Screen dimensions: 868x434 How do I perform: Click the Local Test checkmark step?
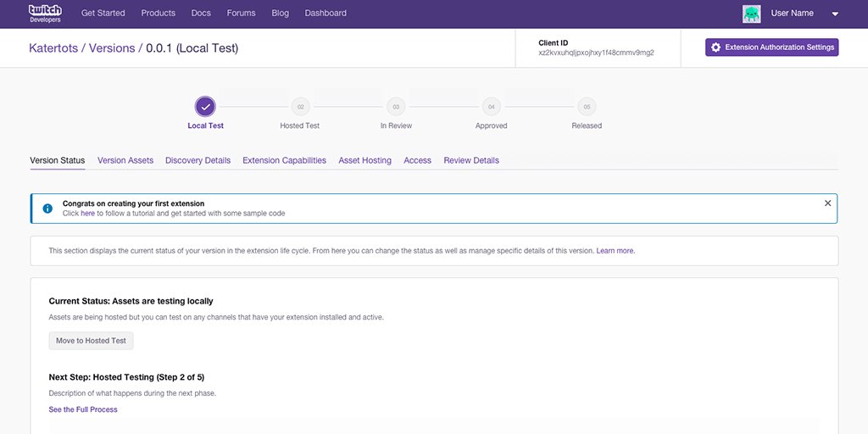(x=205, y=107)
